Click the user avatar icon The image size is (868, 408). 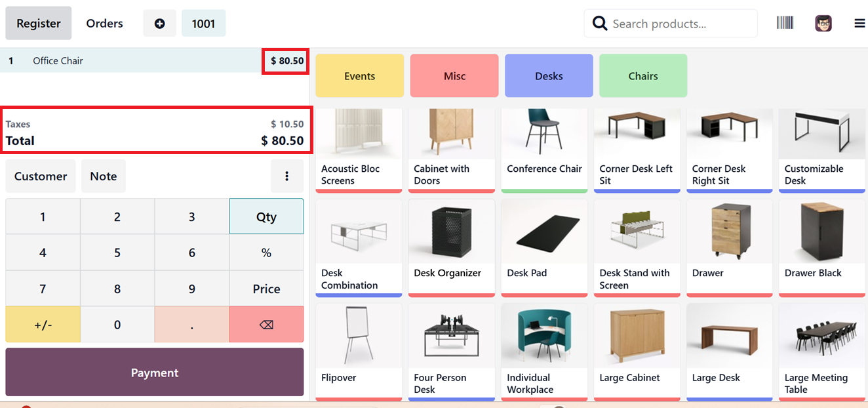pos(823,24)
